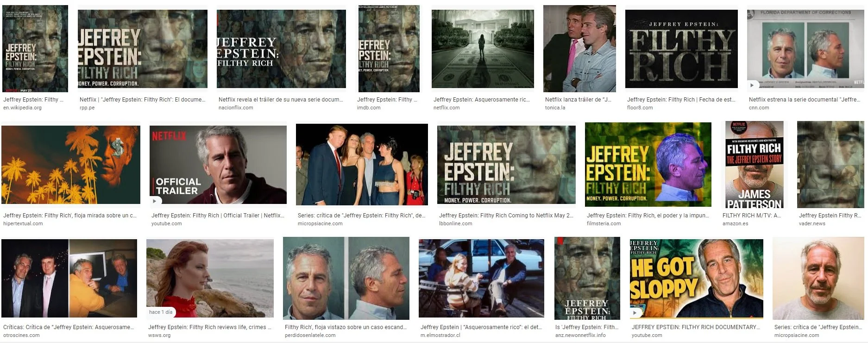
Task: Click the amazon.es source text
Action: pos(735,223)
